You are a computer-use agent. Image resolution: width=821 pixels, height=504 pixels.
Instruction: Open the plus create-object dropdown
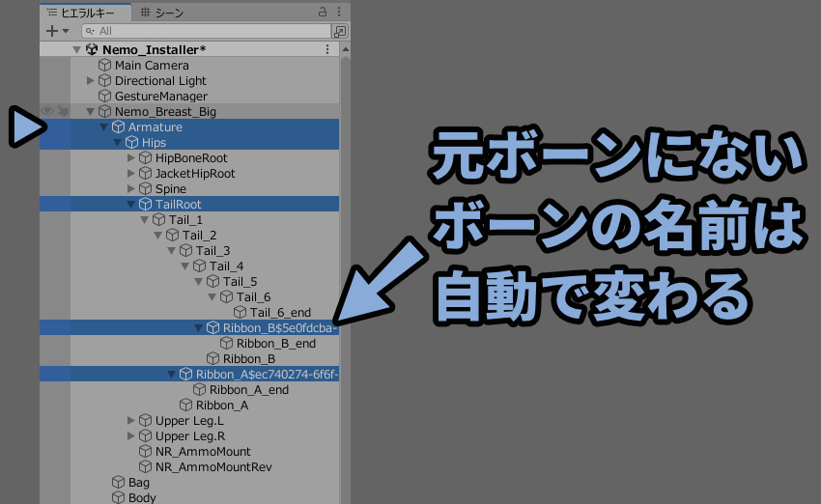pyautogui.click(x=57, y=32)
